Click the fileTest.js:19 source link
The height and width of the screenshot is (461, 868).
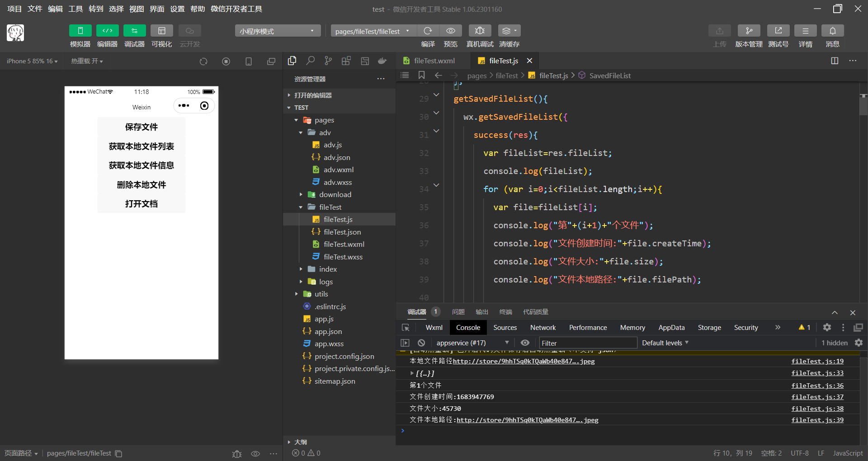pyautogui.click(x=817, y=361)
